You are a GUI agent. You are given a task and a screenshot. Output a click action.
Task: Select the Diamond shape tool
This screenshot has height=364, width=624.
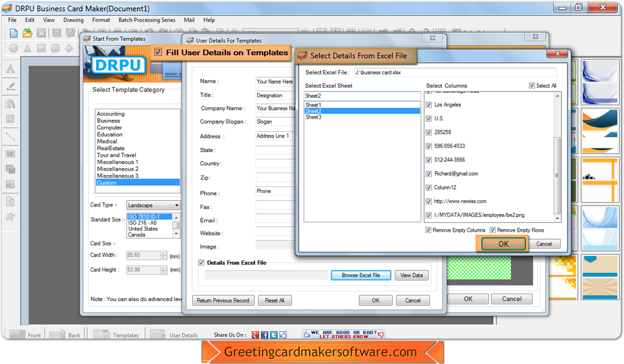click(69, 48)
